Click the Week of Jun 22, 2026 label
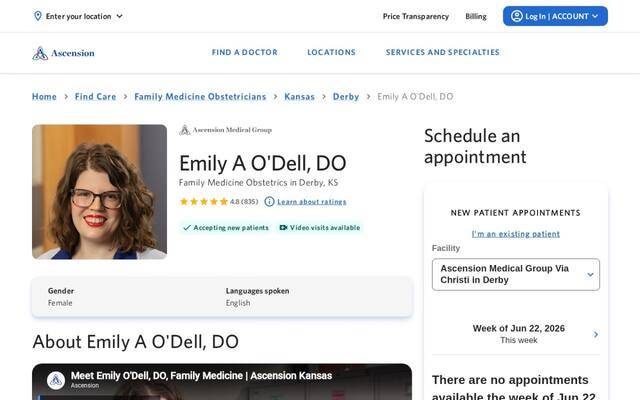Screen dimensions: 640x400 [518, 329]
